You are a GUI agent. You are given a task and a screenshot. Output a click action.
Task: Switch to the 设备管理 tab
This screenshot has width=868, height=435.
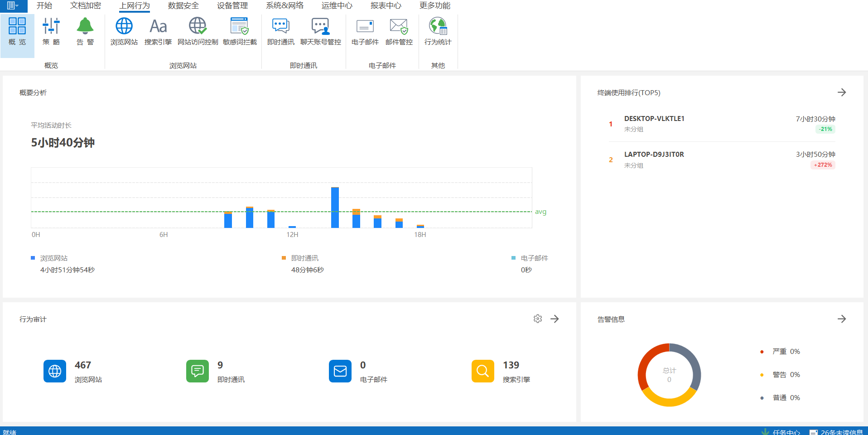[232, 5]
